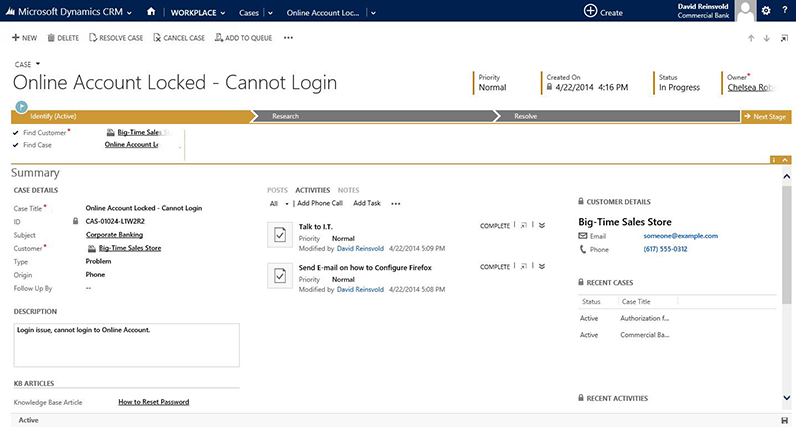Open the settings gear icon
This screenshot has height=428, width=796.
pos(766,11)
